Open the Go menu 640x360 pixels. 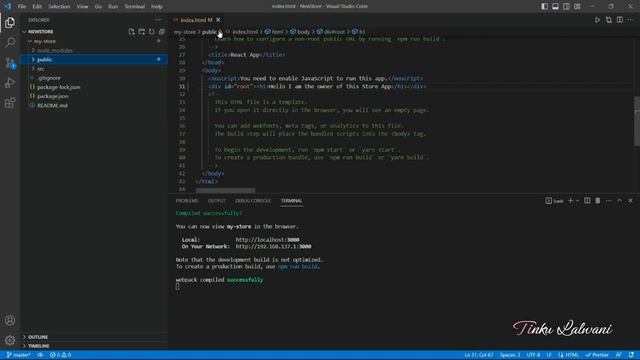pos(98,7)
